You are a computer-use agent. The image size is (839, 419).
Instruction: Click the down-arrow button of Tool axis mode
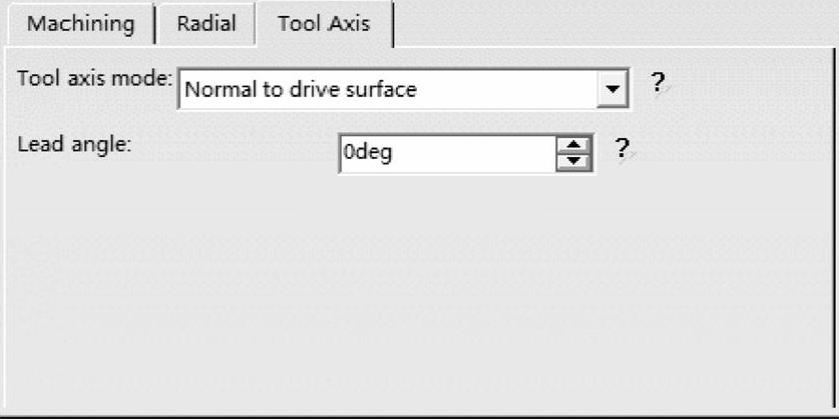[614, 90]
